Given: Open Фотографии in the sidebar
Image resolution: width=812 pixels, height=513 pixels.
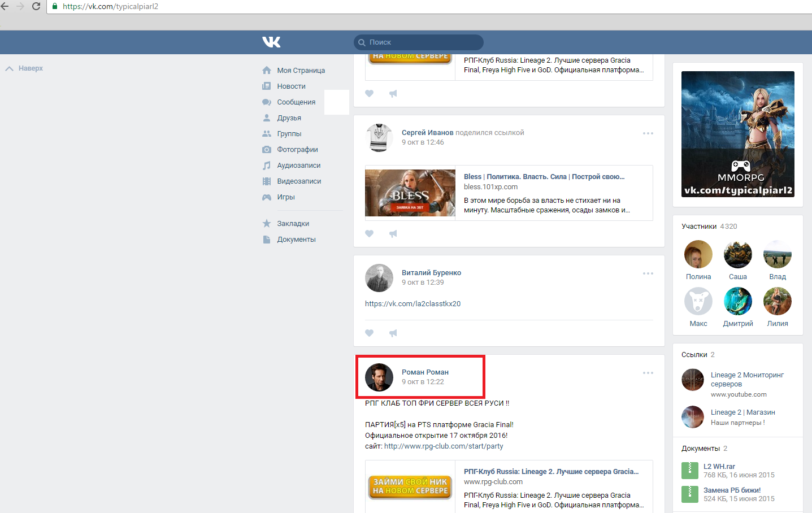Looking at the screenshot, I should (298, 150).
